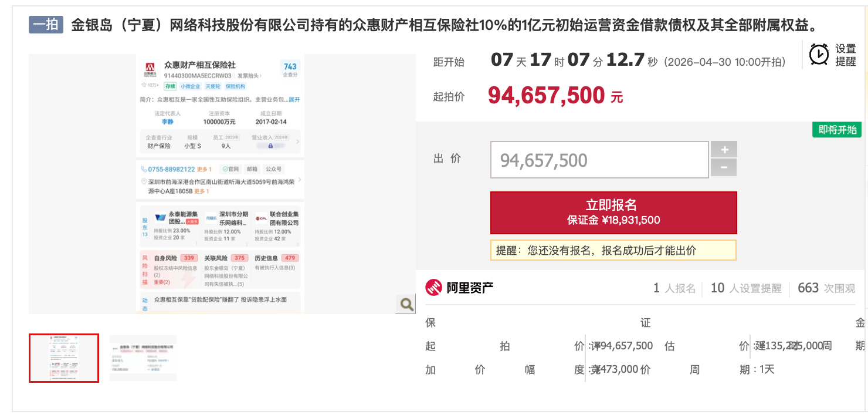
Task: Click the magnifier icon to enlarge the image
Action: point(405,304)
